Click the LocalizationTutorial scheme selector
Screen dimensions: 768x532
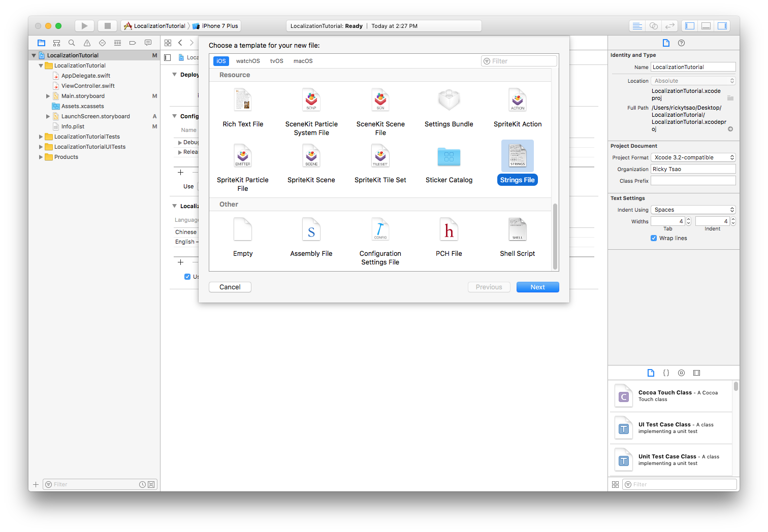point(155,26)
